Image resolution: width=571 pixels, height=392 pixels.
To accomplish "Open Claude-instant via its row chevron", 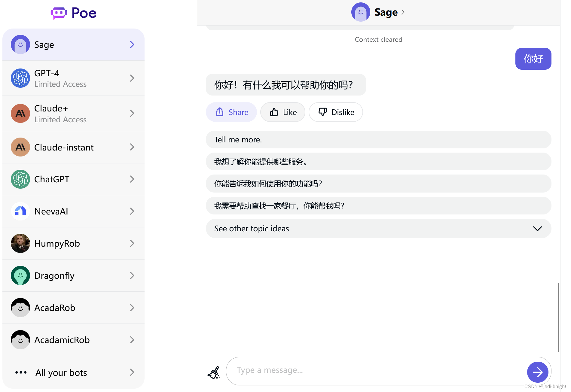I will coord(132,147).
